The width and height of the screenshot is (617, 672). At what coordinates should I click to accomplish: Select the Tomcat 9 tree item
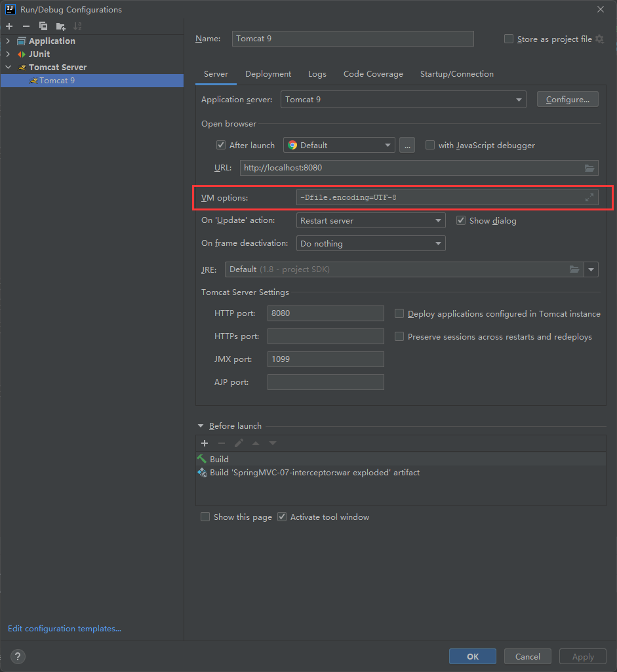(92, 81)
